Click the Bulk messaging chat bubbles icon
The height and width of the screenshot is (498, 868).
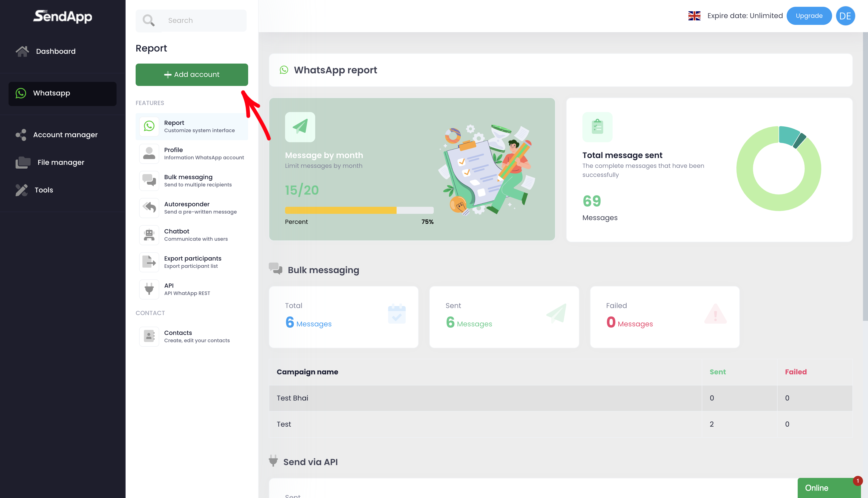point(149,181)
